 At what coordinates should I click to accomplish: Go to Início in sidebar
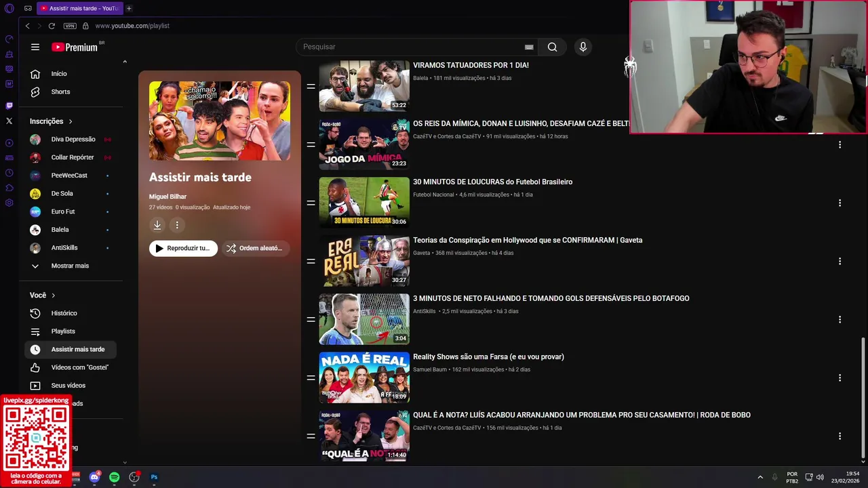[x=71, y=74]
